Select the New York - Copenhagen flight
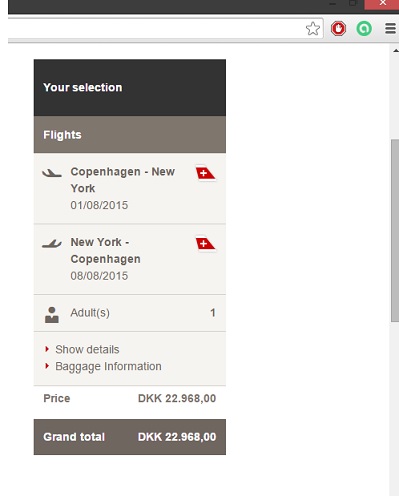The height and width of the screenshot is (496, 399). (x=130, y=259)
